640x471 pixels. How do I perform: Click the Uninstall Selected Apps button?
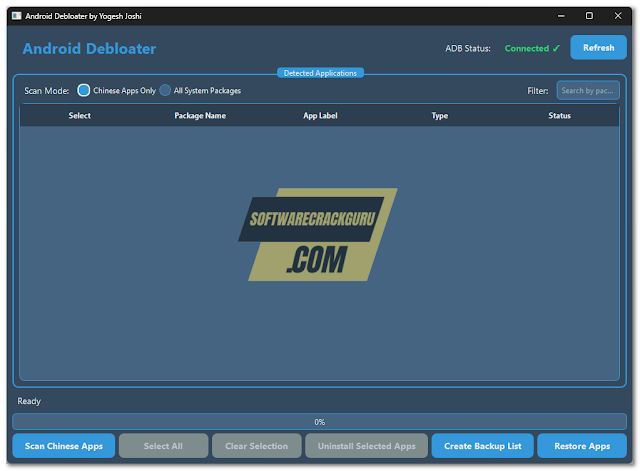pyautogui.click(x=367, y=446)
